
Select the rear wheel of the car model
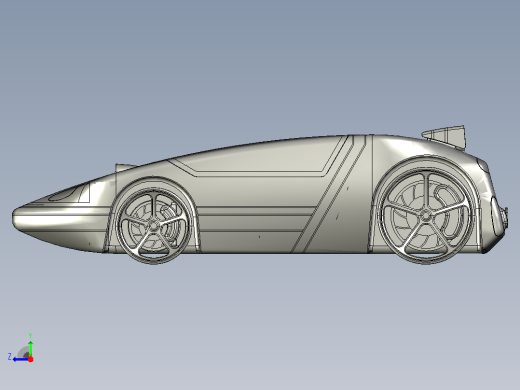coord(426,216)
